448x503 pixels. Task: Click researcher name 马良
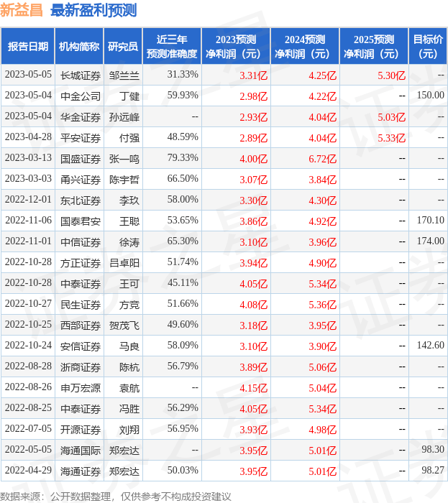pyautogui.click(x=129, y=346)
